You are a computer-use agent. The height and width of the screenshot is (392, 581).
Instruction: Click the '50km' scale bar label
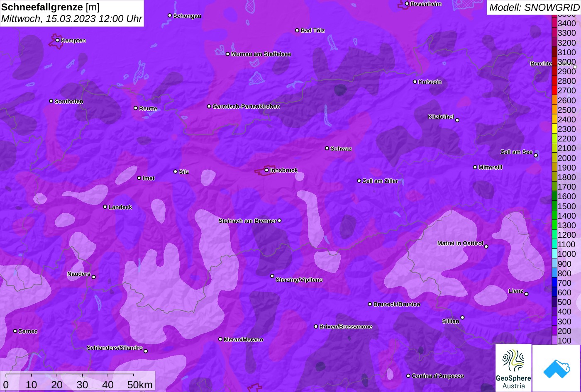(140, 385)
